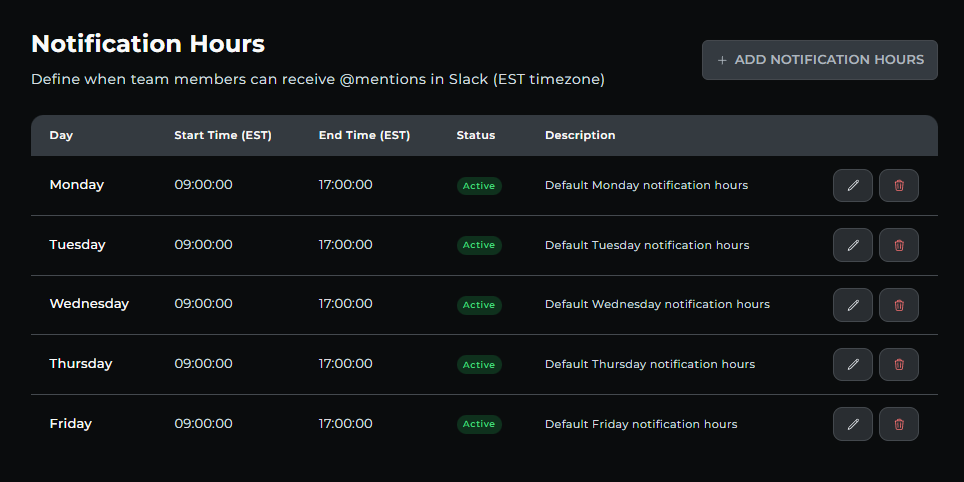Edit Thursday's notification hours
The image size is (964, 482).
pos(852,364)
